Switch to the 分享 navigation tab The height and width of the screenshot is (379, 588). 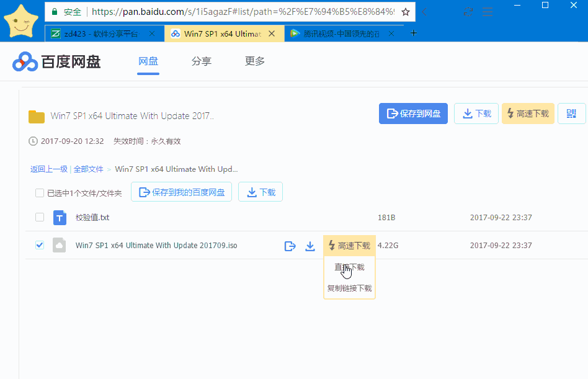[x=202, y=61]
